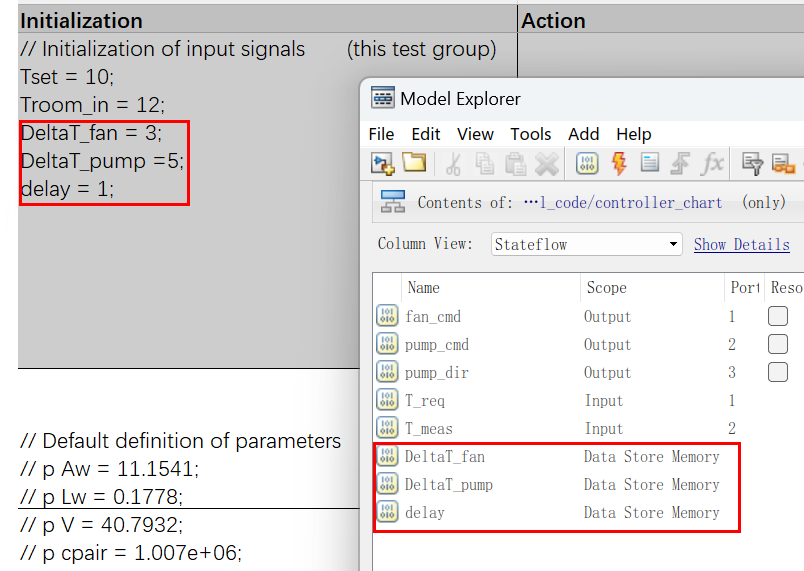The width and height of the screenshot is (804, 571).
Task: Sort by the Name column header
Action: point(423,288)
